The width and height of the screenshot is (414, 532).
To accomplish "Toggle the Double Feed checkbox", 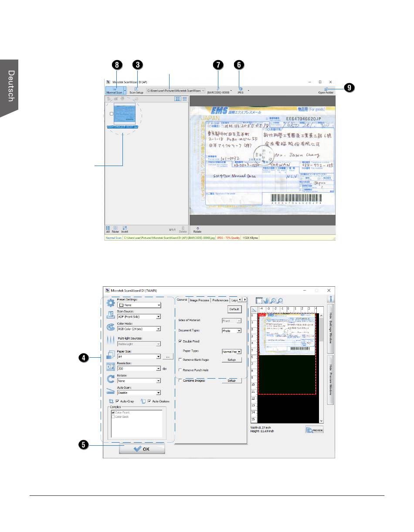I will coord(181,341).
